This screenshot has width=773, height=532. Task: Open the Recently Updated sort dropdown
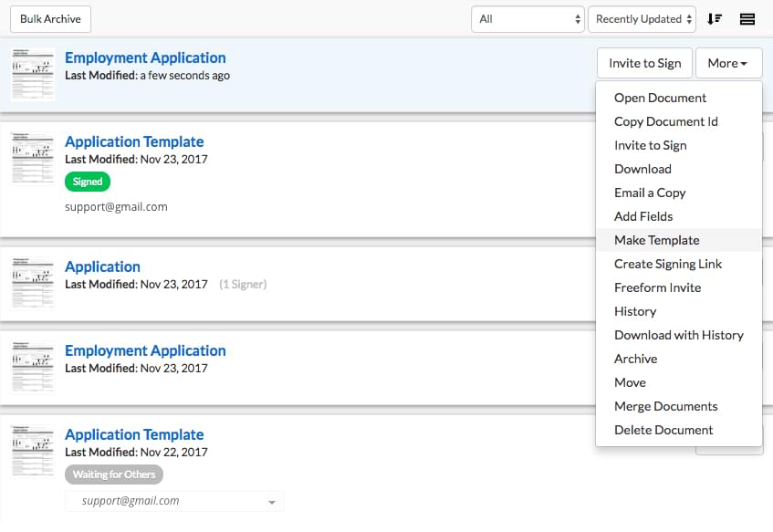point(642,19)
